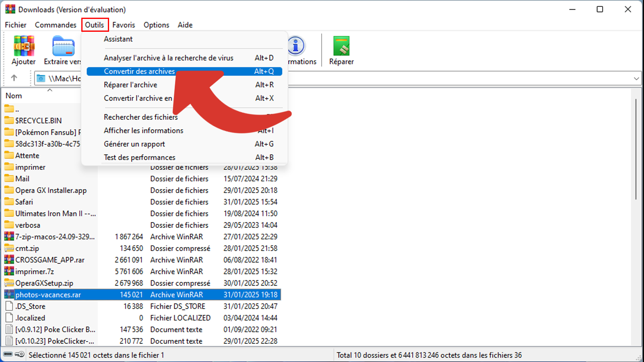Select the Ultimates Iron Man II folder name
Viewport: 644px width, 362px height.
click(x=56, y=214)
